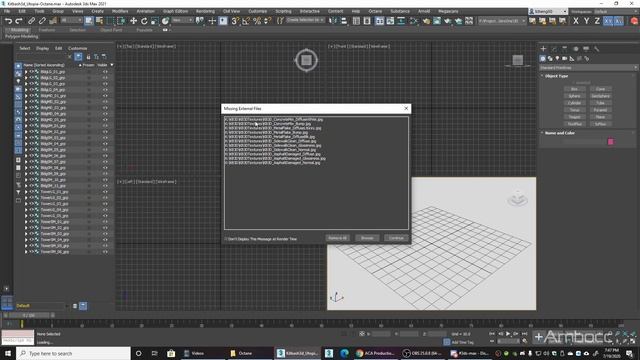The image size is (640, 360).
Task: Switch to the Hierarchy command panel tab
Action: [564, 49]
